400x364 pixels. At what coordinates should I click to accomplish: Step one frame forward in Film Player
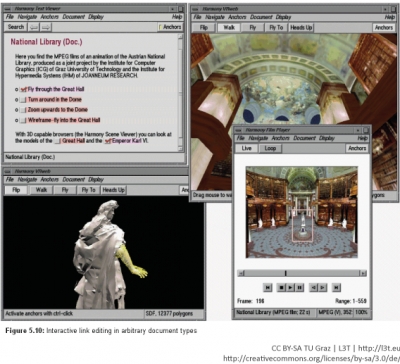coord(322,287)
